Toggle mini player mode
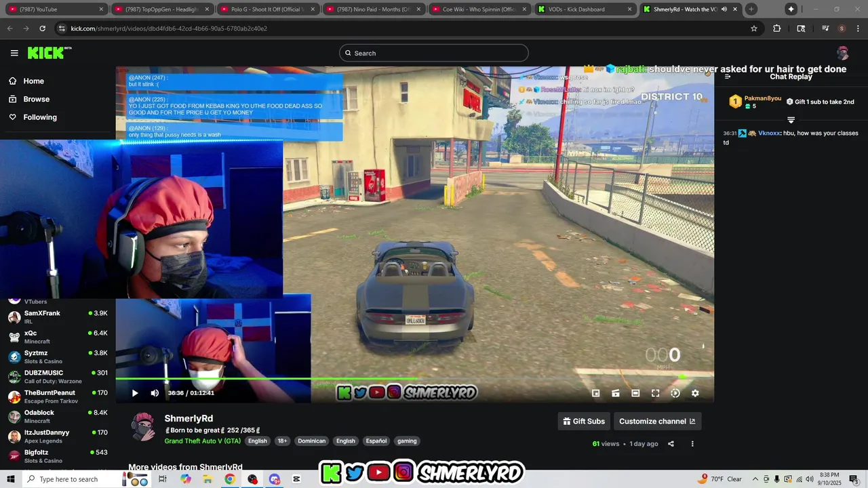Image resolution: width=868 pixels, height=488 pixels. 595,393
